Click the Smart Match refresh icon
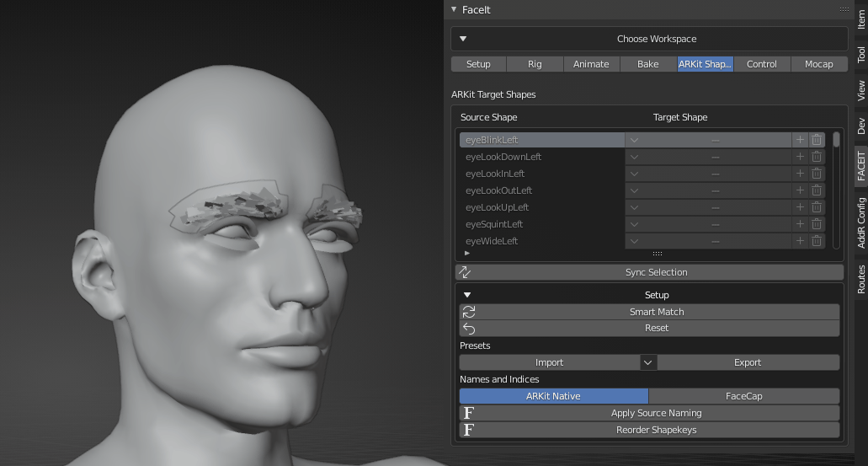 pyautogui.click(x=469, y=312)
